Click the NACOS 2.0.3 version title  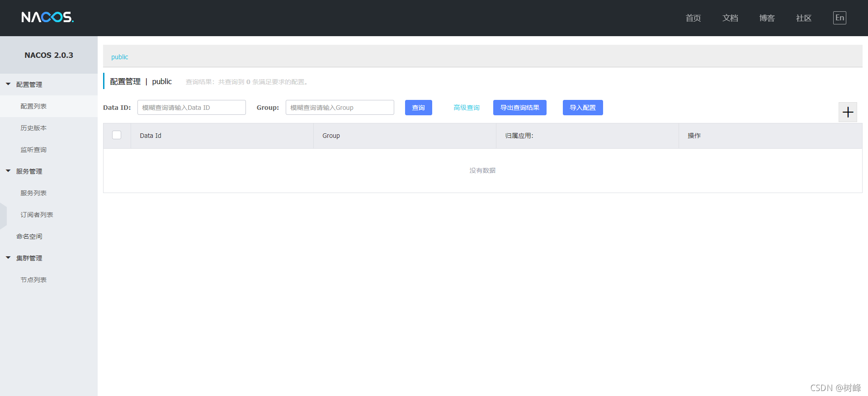tap(49, 55)
